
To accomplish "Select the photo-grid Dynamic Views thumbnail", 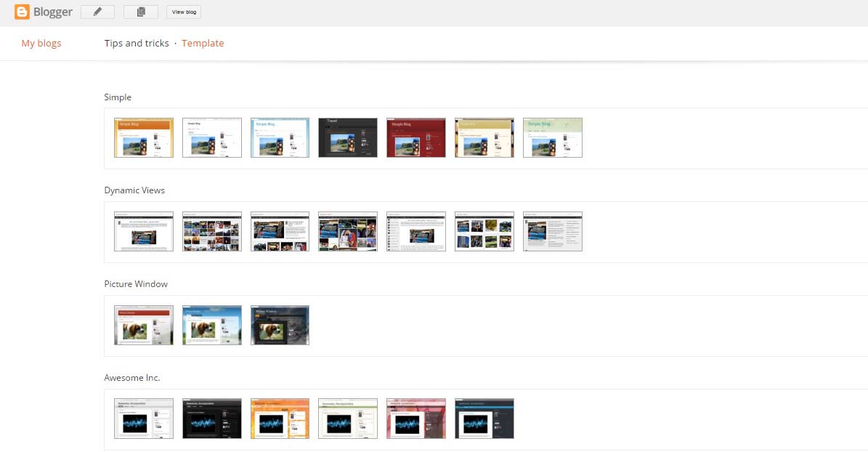I will [x=212, y=232].
